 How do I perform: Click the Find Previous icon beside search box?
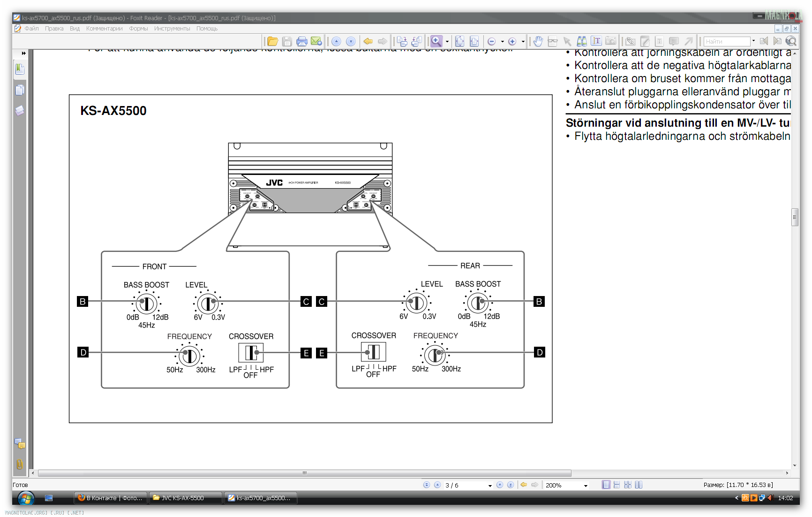click(764, 41)
